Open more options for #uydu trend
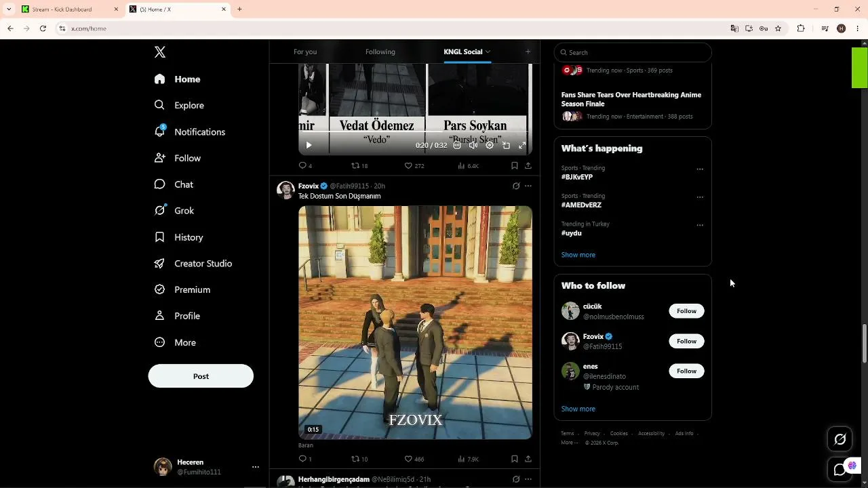 [x=700, y=225]
